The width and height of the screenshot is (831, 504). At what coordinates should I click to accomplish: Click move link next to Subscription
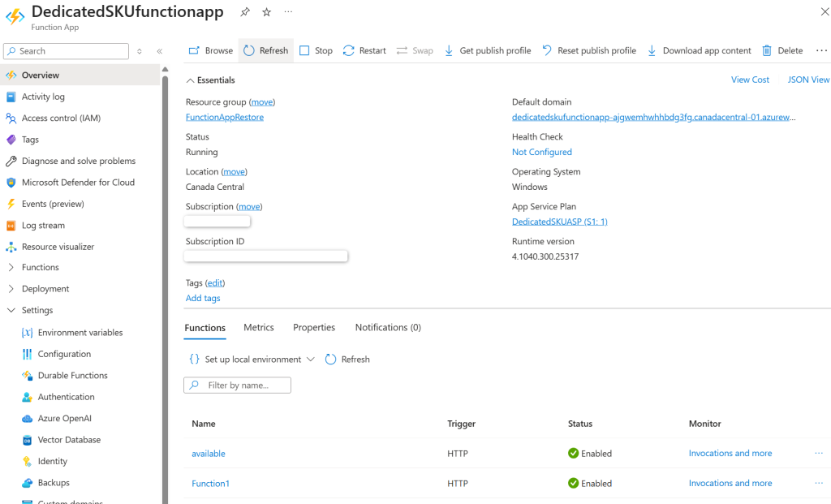click(x=249, y=207)
